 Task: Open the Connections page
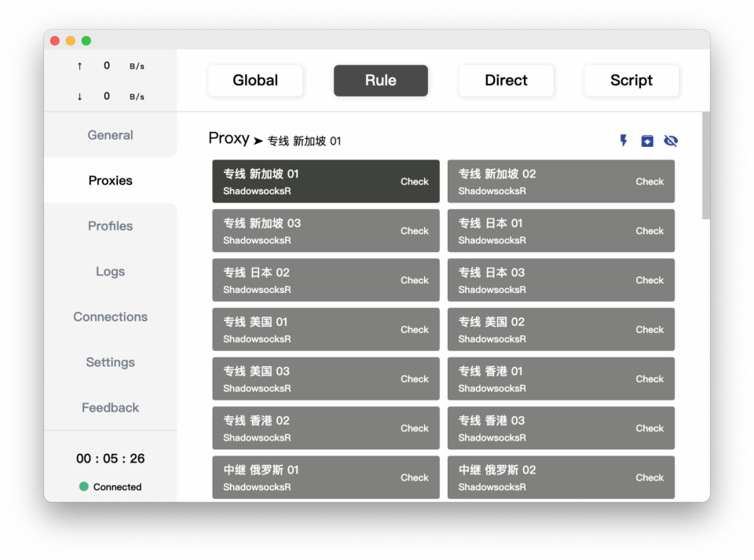click(110, 317)
